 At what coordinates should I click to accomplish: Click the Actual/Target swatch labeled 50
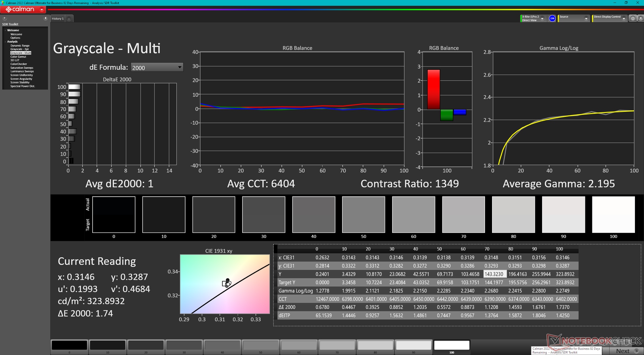[364, 214]
